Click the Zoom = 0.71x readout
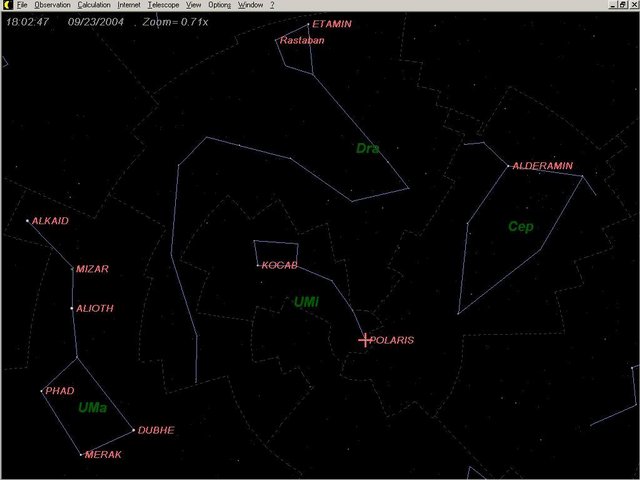Viewport: 640px width, 480px height. [180, 20]
